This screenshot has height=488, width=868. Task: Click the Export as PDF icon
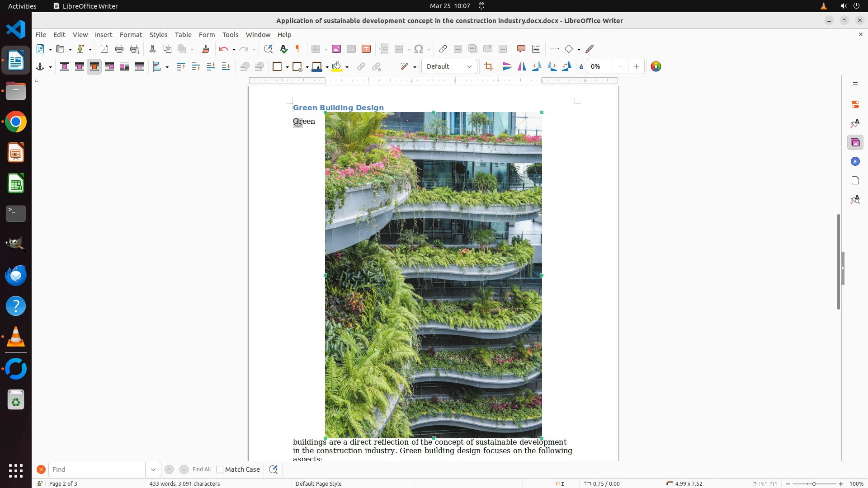tap(104, 49)
